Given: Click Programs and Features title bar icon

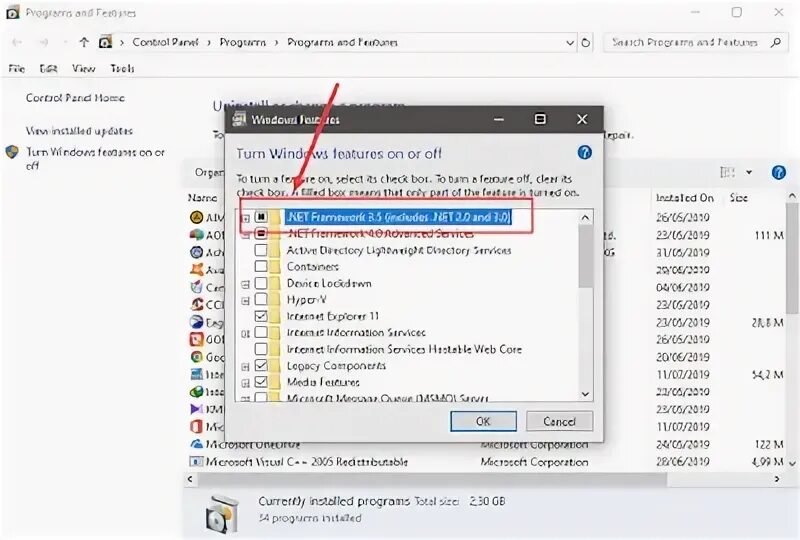Looking at the screenshot, I should click(x=13, y=12).
